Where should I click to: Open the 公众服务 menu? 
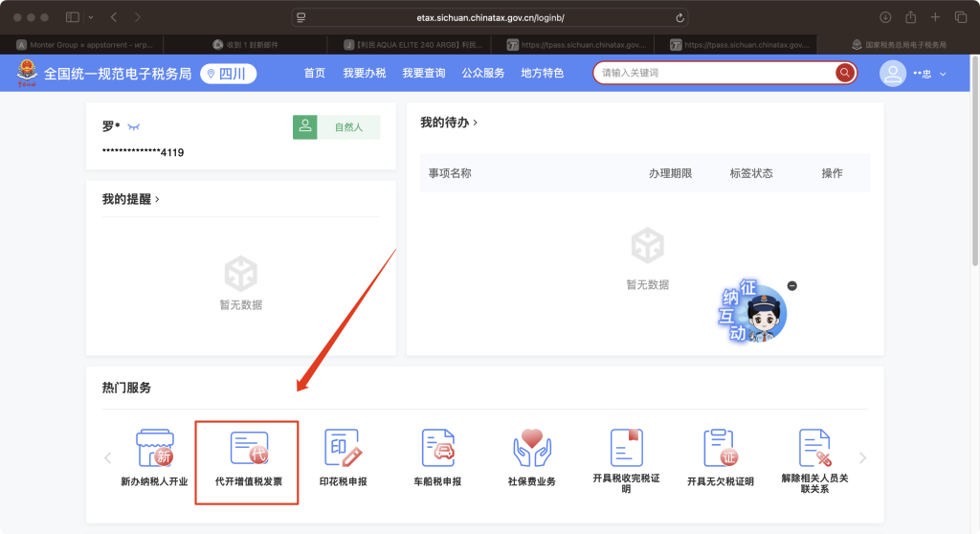click(x=482, y=73)
